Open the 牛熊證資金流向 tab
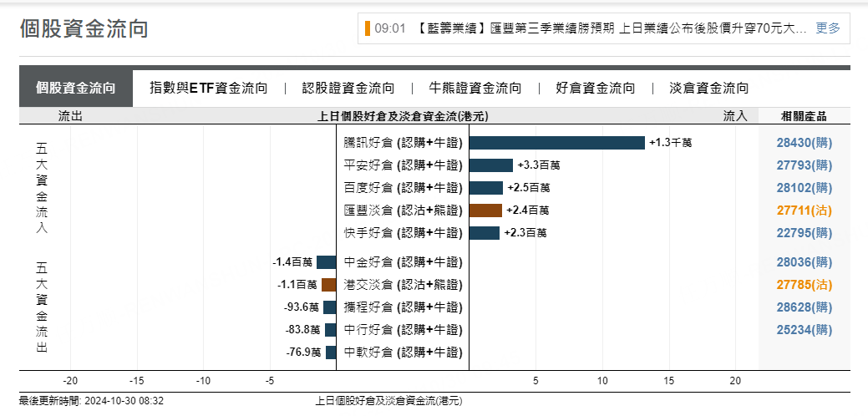The image size is (868, 416). (475, 88)
